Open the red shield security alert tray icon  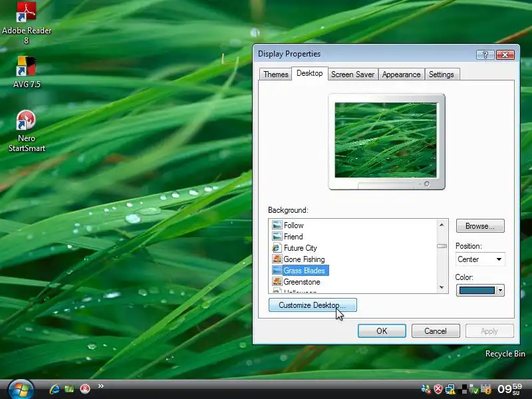pyautogui.click(x=438, y=389)
